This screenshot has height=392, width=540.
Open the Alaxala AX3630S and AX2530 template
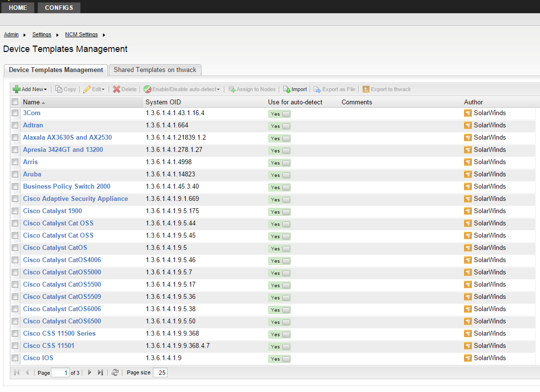[x=68, y=137]
